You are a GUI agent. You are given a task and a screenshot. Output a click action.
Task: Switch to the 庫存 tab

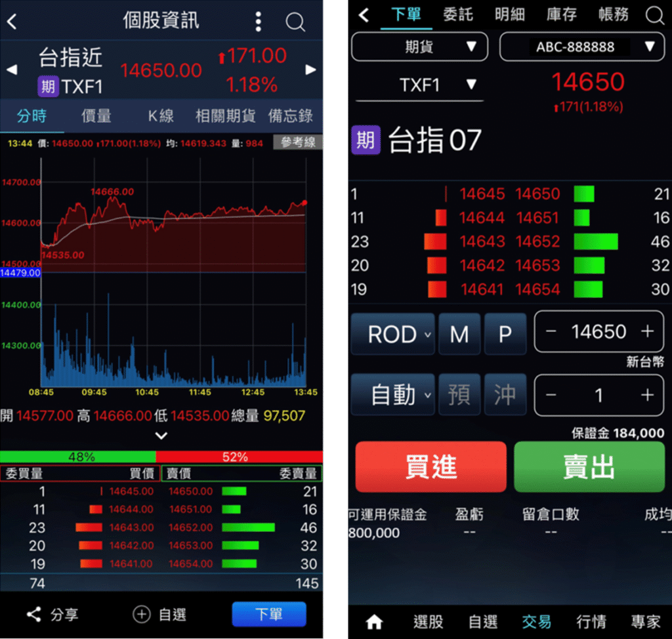(x=562, y=14)
